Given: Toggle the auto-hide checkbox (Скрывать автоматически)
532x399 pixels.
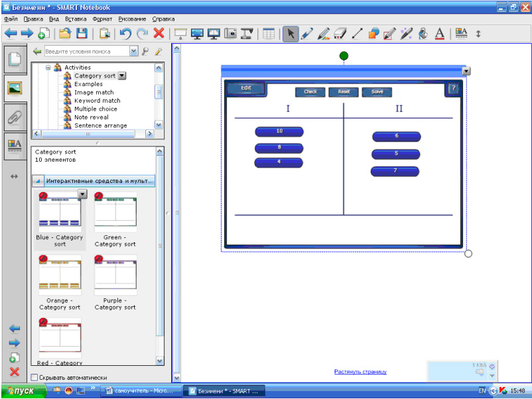Looking at the screenshot, I should tap(34, 377).
